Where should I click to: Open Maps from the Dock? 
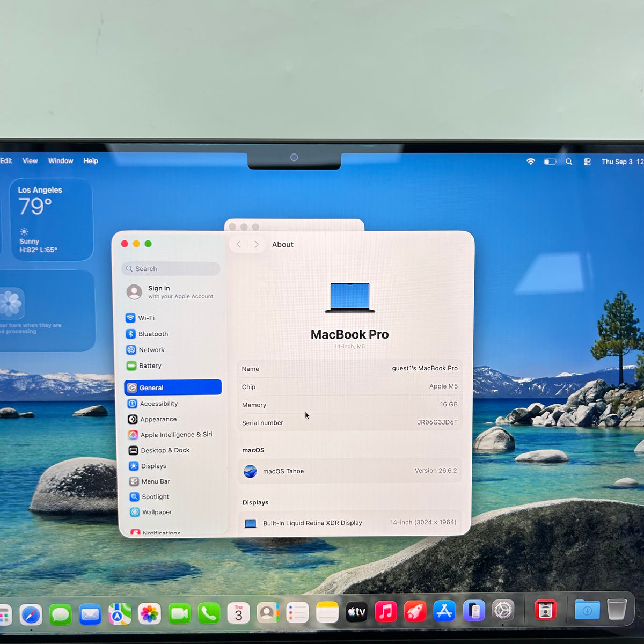tap(120, 614)
